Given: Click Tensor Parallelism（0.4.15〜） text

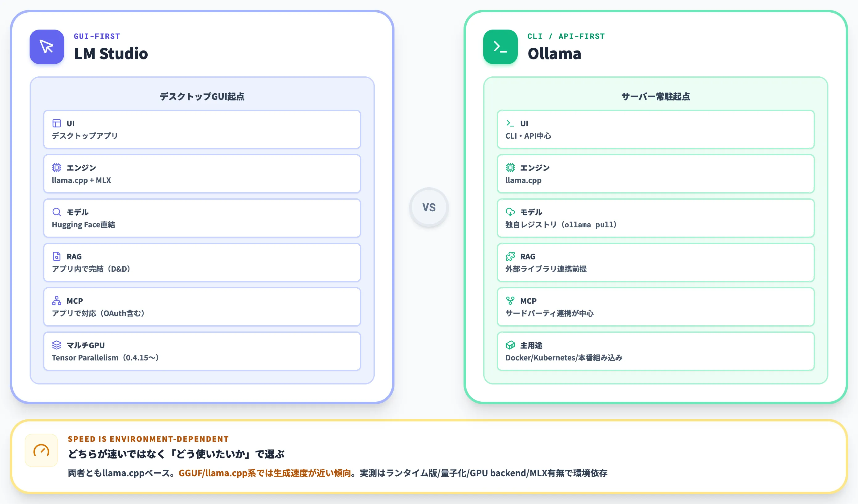Looking at the screenshot, I should click(107, 358).
